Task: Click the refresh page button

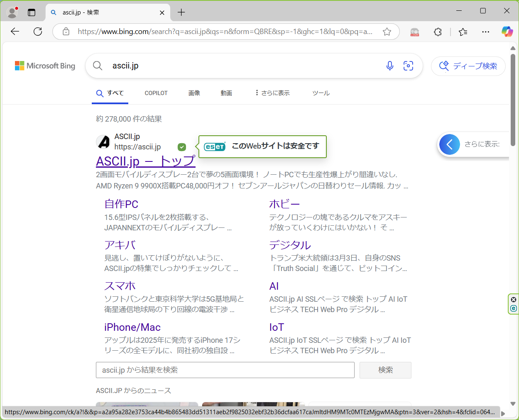Action: 38,32
